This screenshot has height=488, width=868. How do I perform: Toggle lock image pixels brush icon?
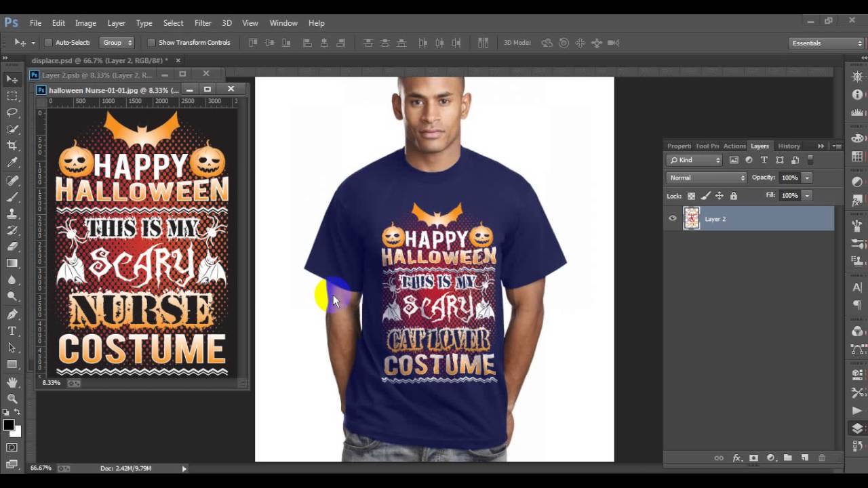coord(705,196)
